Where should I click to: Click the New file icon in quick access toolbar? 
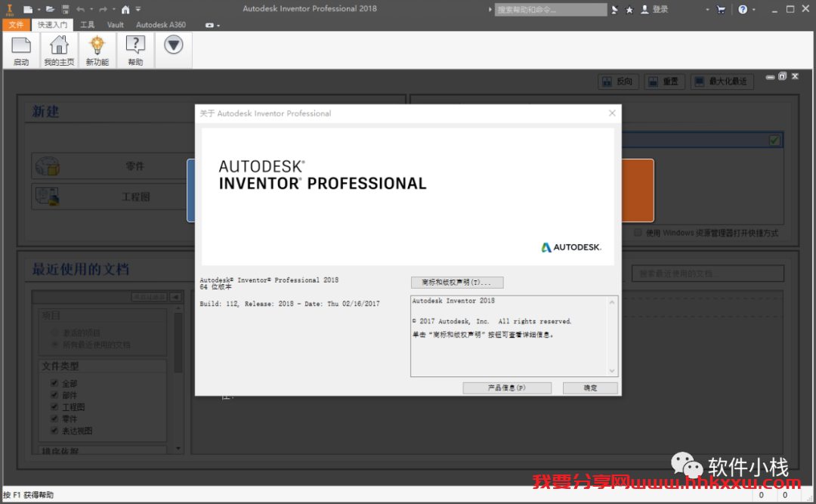click(28, 9)
